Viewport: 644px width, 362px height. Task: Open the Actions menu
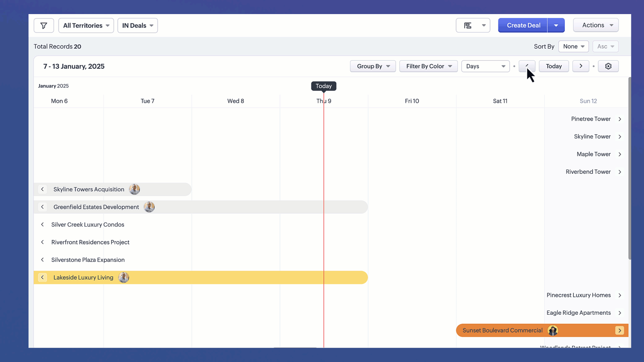[596, 25]
